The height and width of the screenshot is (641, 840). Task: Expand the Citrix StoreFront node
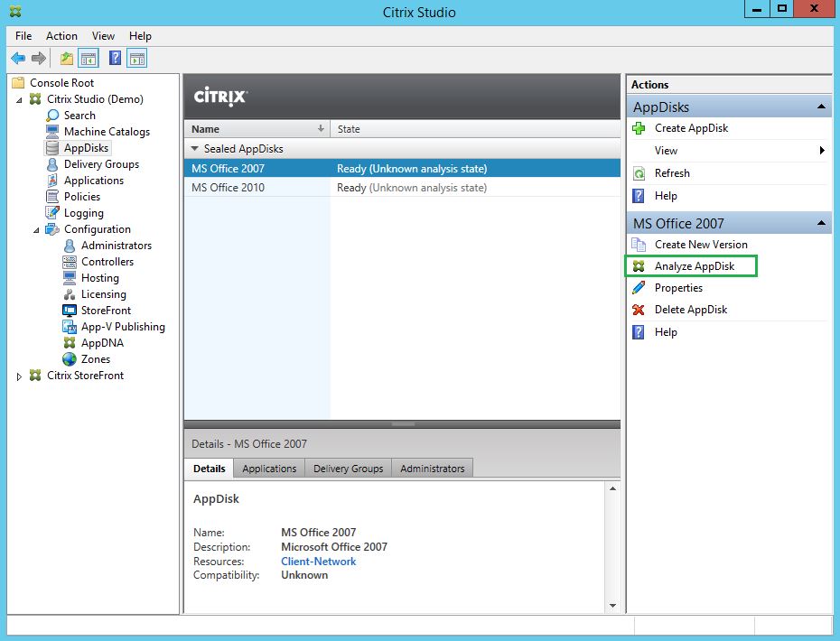tap(20, 376)
